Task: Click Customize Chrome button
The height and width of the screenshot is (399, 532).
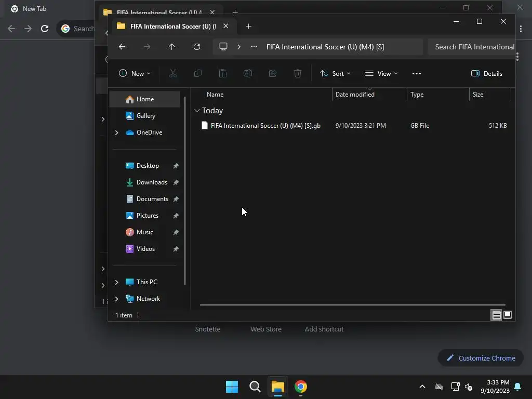Action: (481, 358)
